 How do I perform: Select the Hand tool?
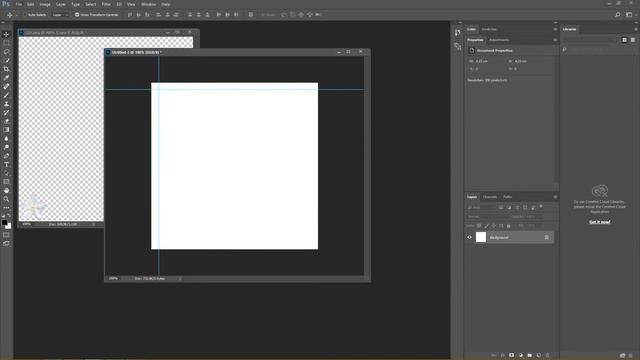pos(6,191)
